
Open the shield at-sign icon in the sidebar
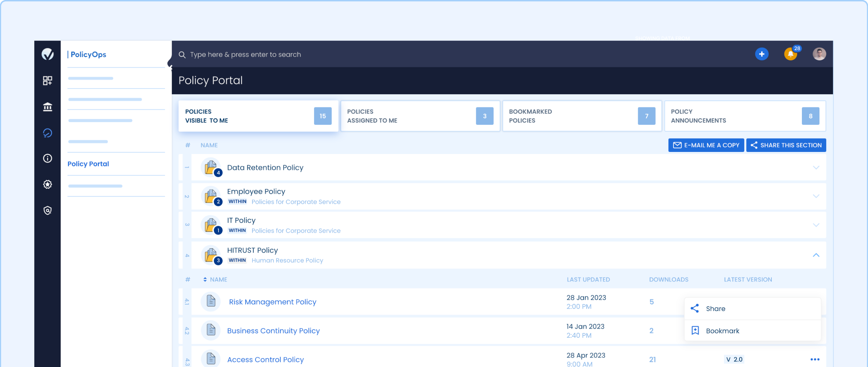point(48,210)
